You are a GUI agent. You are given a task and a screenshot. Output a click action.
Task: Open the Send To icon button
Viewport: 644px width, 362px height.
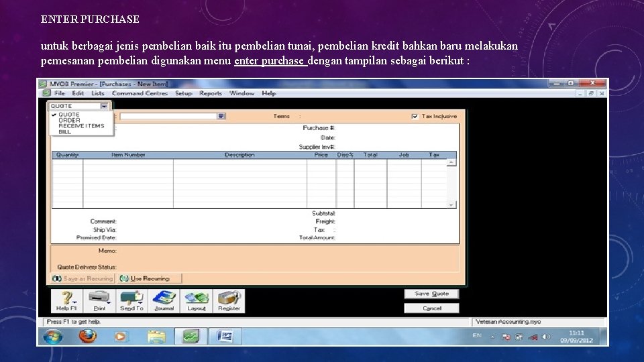coord(131,301)
